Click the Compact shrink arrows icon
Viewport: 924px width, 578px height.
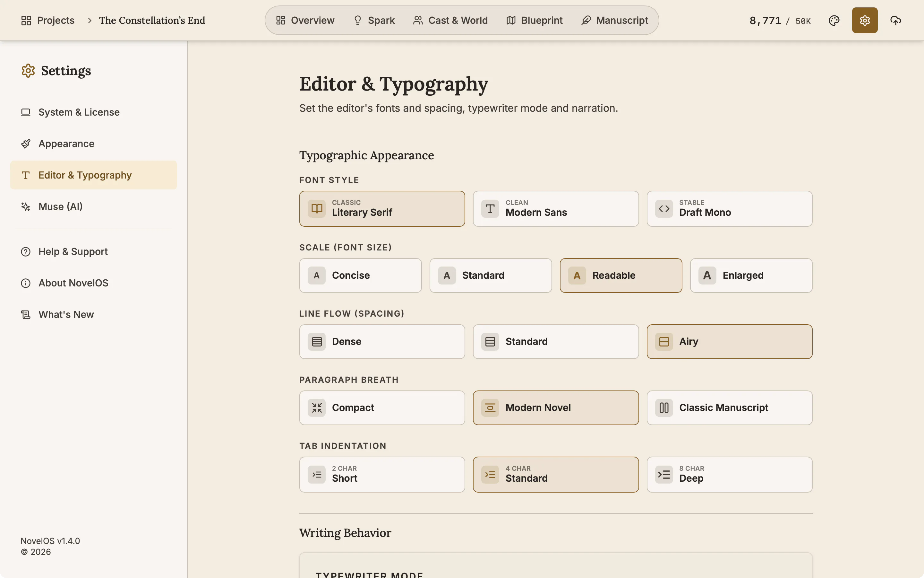coord(317,407)
